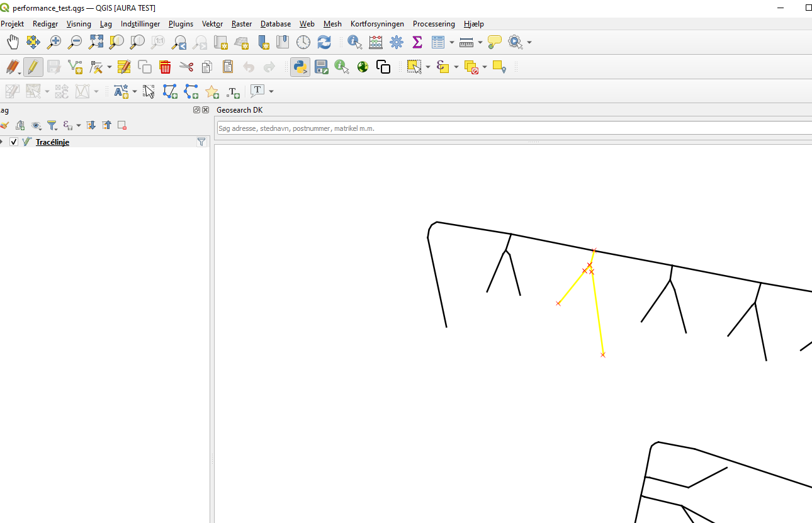Refresh the map canvas
The width and height of the screenshot is (812, 523).
click(324, 42)
